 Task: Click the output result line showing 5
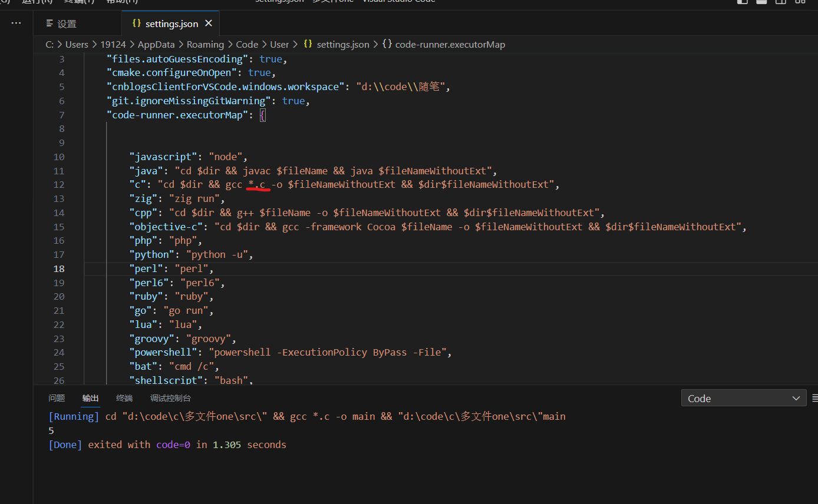click(x=51, y=431)
